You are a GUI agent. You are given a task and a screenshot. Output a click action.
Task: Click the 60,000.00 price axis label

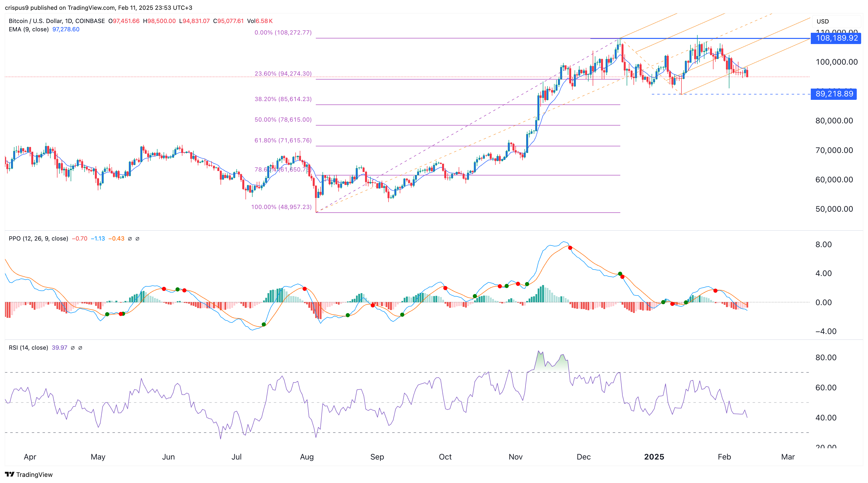pos(834,179)
